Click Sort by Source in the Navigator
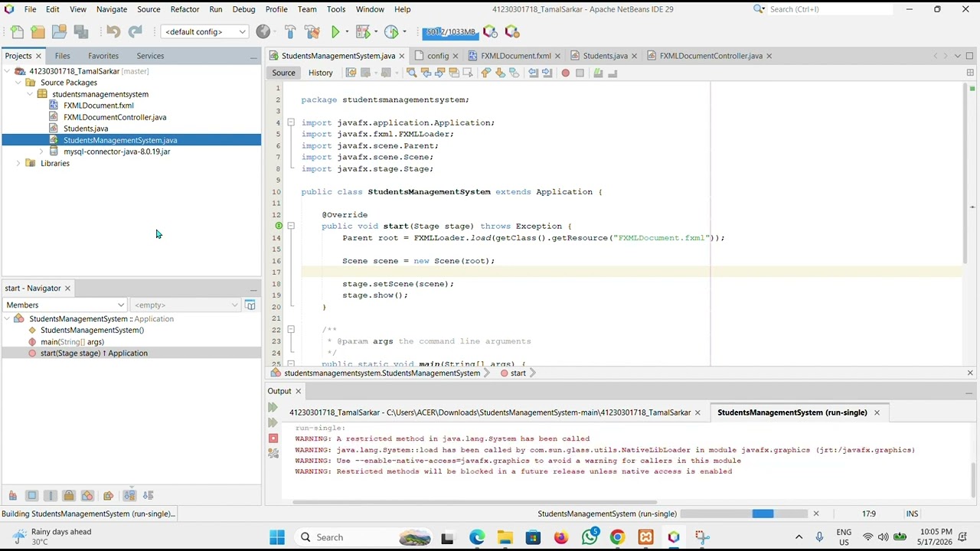 tap(148, 496)
